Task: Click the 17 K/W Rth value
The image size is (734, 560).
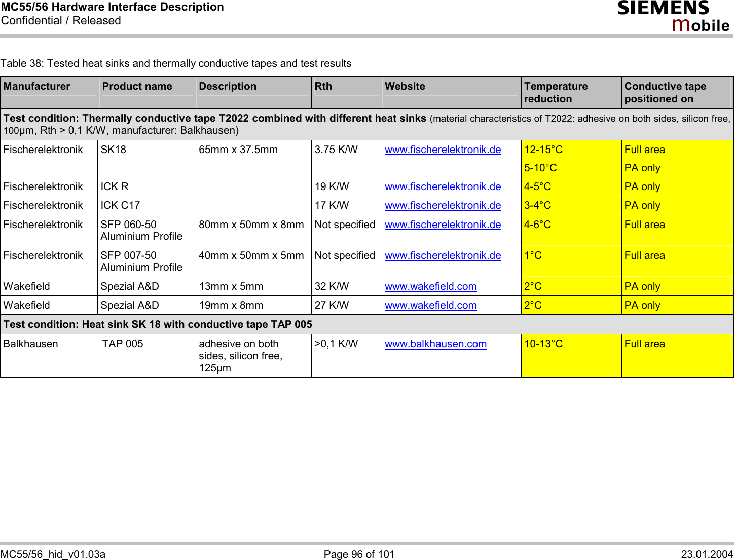Action: (332, 205)
